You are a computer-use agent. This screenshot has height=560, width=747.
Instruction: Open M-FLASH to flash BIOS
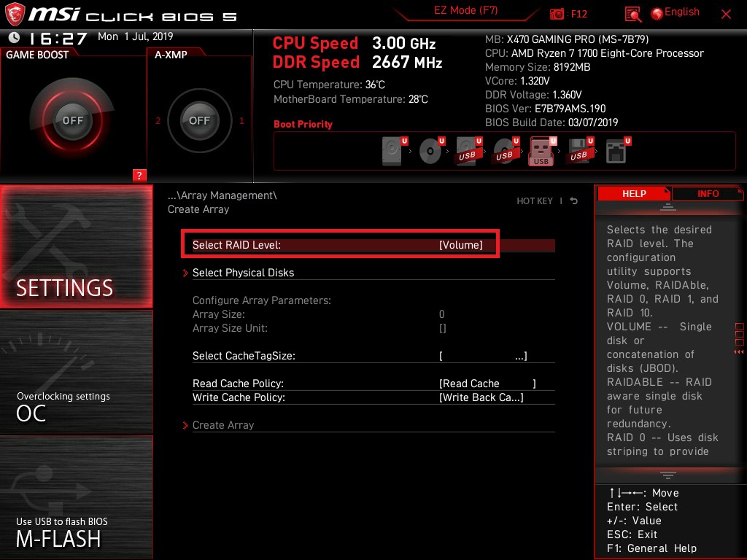[77, 532]
